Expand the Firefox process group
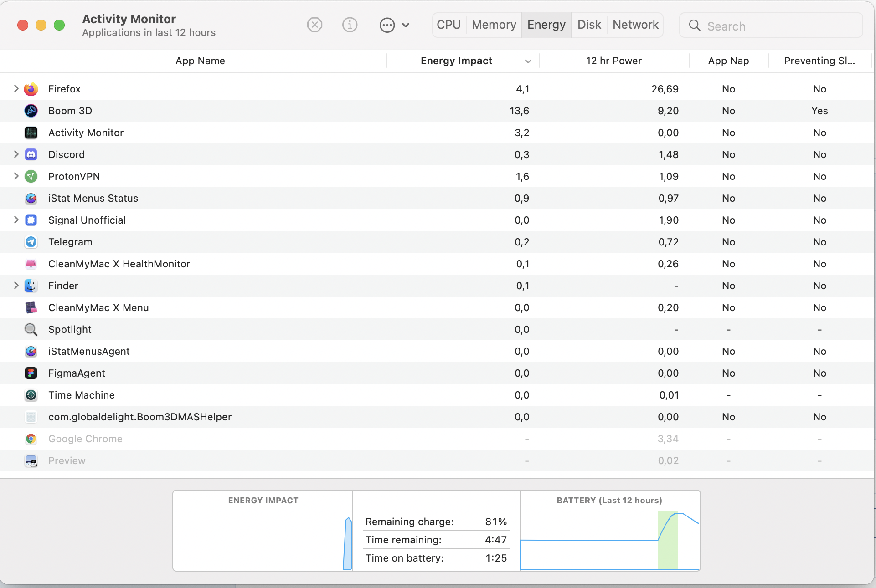Image resolution: width=876 pixels, height=588 pixels. pyautogui.click(x=16, y=89)
